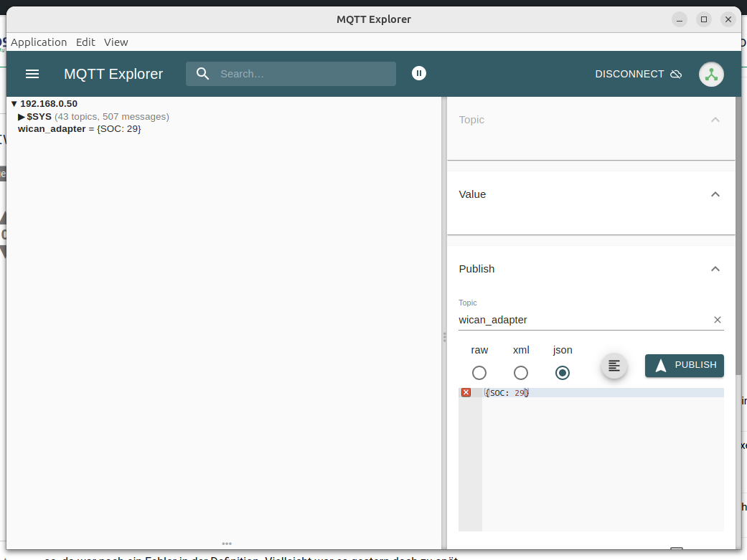This screenshot has height=560, width=747.
Task: Clear the publish topic field
Action: tap(718, 320)
